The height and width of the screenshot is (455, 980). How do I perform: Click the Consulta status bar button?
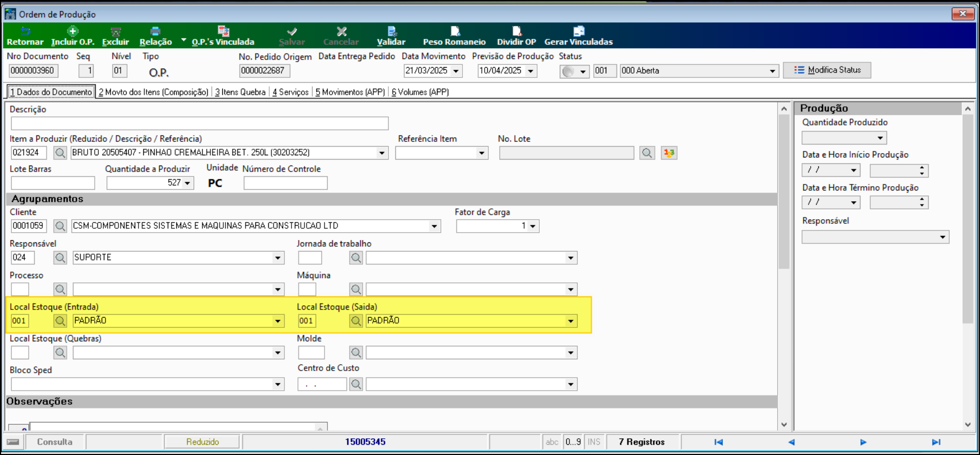[55, 442]
